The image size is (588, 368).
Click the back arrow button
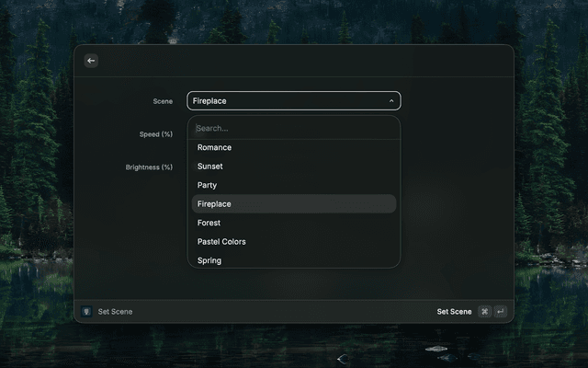(91, 61)
